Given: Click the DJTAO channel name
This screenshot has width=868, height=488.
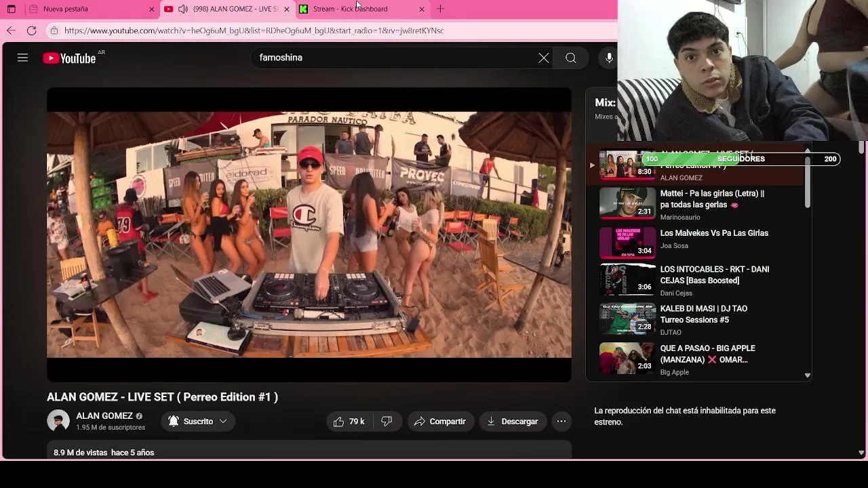Looking at the screenshot, I should 671,333.
